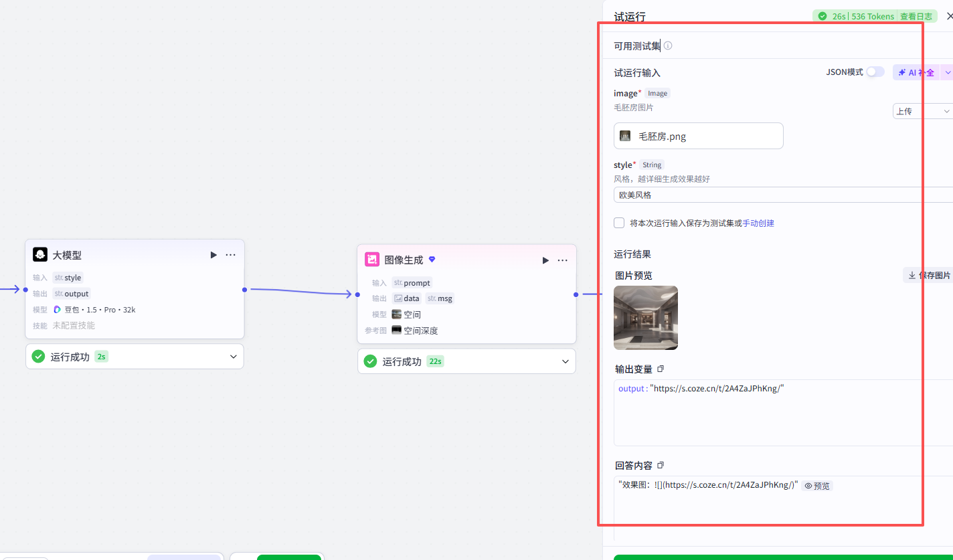Click the 可用测试集 heading

[x=637, y=45]
